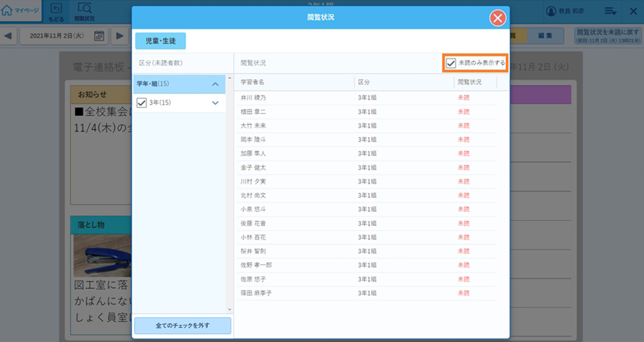The image size is (644, 342).
Task: Click the teacher user profile icon
Action: (x=551, y=11)
